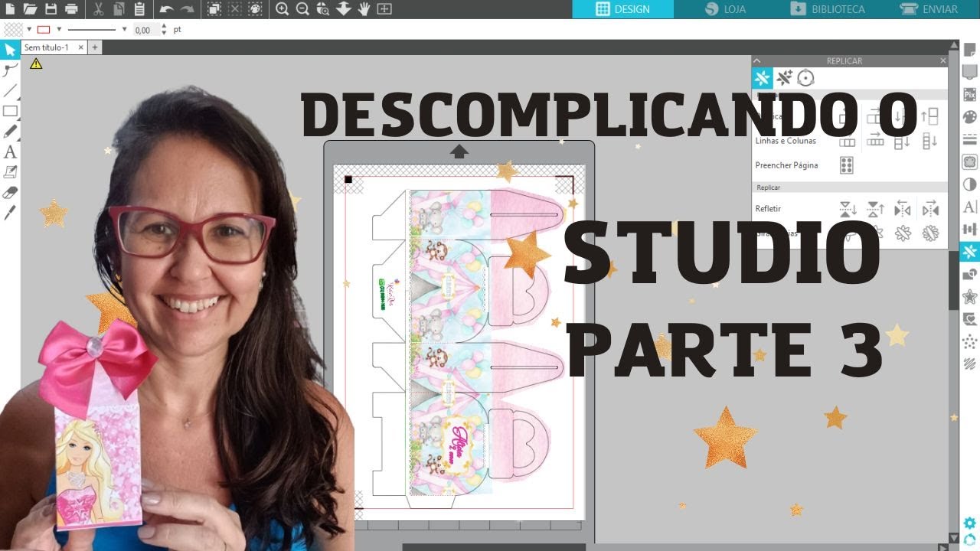Click the Zoom Out magnifier
The width and height of the screenshot is (980, 551).
tap(302, 9)
